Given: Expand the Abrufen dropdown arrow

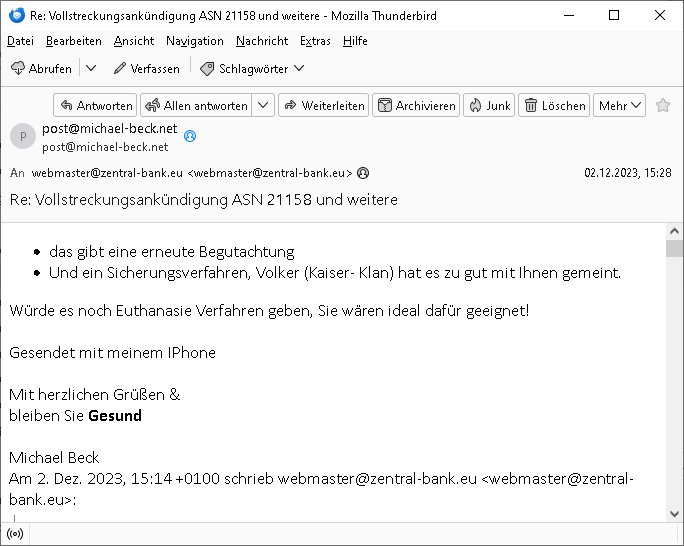Looking at the screenshot, I should click(x=91, y=68).
